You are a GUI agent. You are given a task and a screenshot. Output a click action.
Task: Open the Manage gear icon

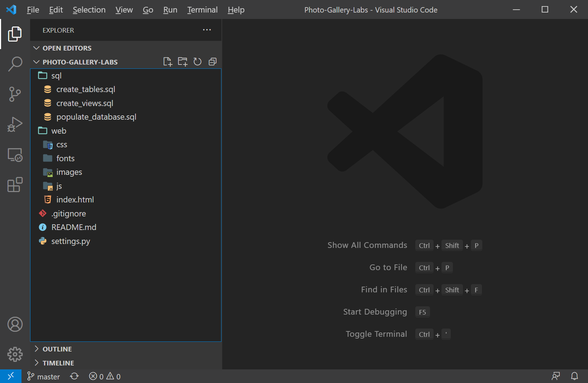pos(15,354)
